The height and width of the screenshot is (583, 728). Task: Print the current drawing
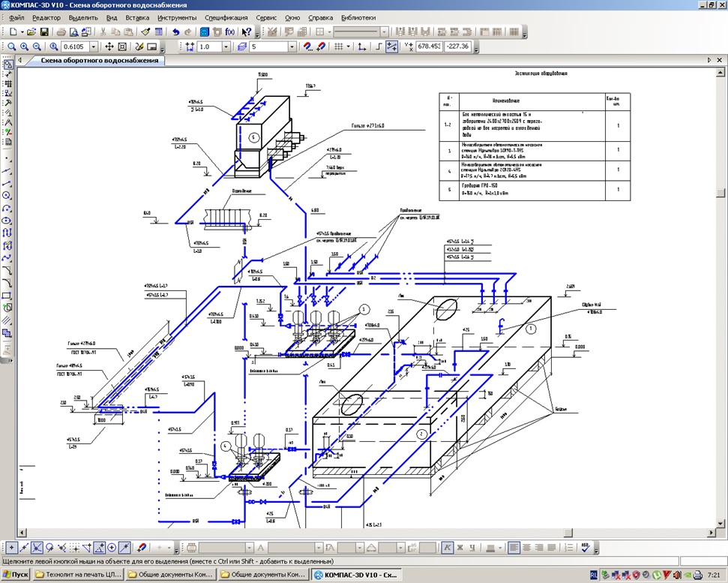coord(61,32)
